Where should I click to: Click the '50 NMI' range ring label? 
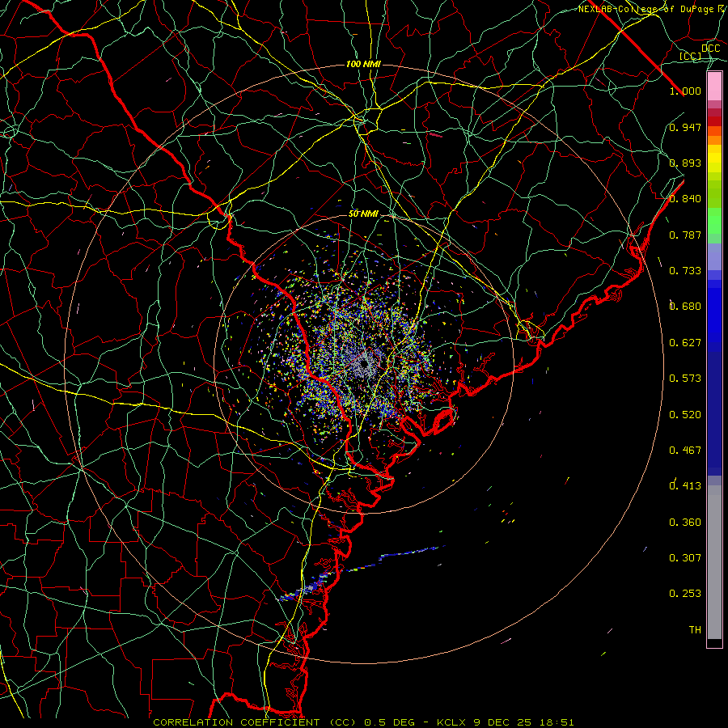(x=363, y=214)
